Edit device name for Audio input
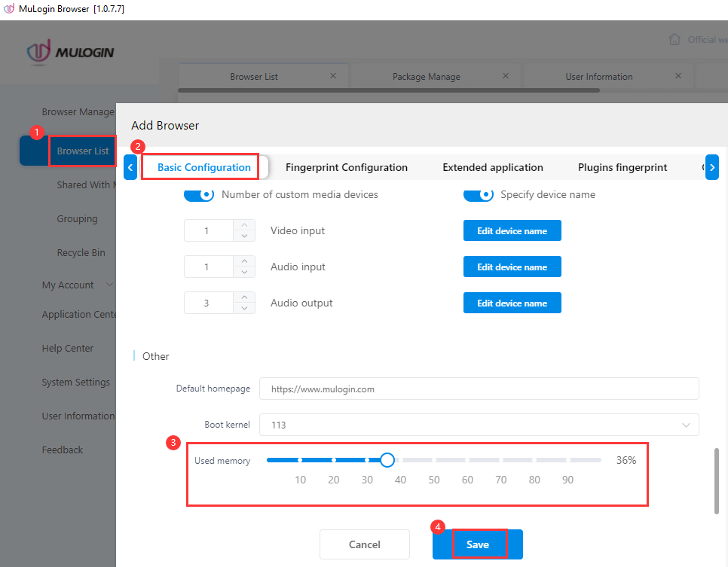 [512, 267]
